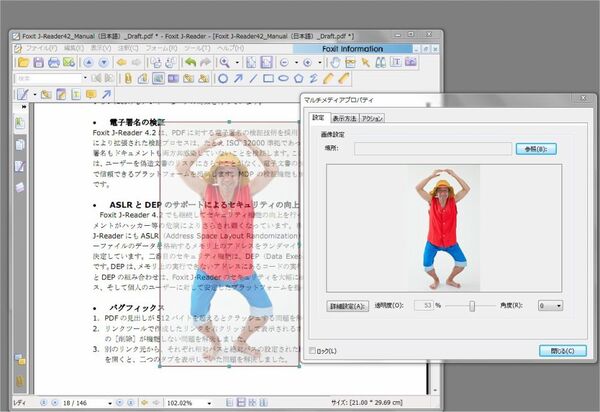Click the search text field in toolbar
Viewport: 600px width, 412px height.
pyautogui.click(x=48, y=78)
